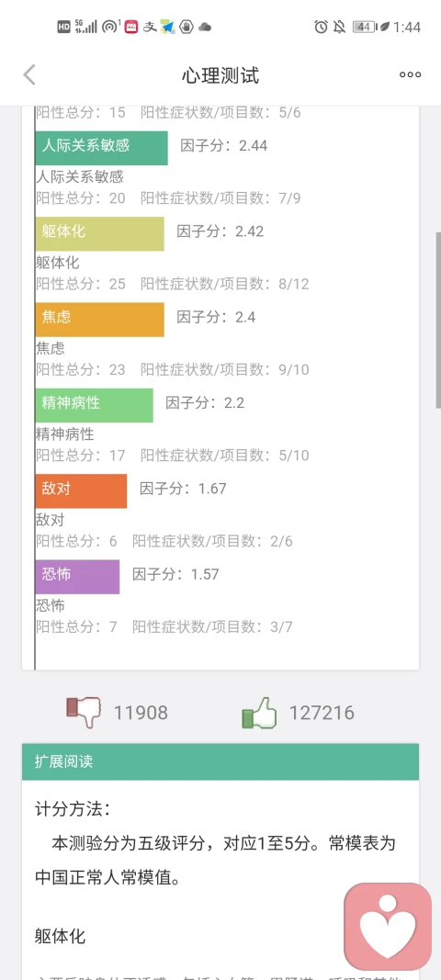
Task: Select the 躯体化 yellow bar
Action: (99, 233)
